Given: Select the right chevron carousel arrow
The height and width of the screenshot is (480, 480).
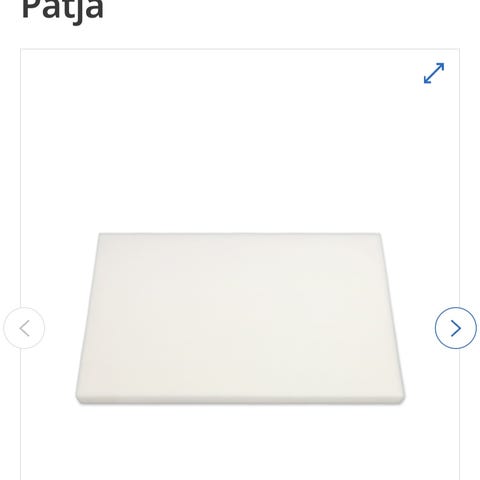Looking at the screenshot, I should [456, 328].
